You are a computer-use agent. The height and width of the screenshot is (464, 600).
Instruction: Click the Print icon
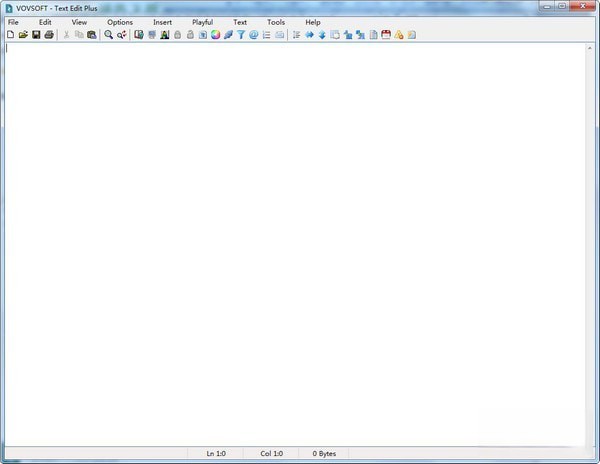tap(49, 35)
